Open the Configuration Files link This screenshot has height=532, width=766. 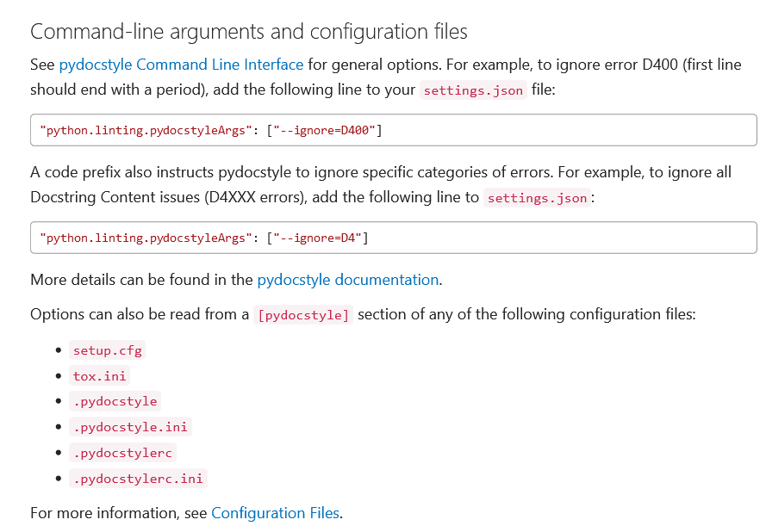point(276,513)
